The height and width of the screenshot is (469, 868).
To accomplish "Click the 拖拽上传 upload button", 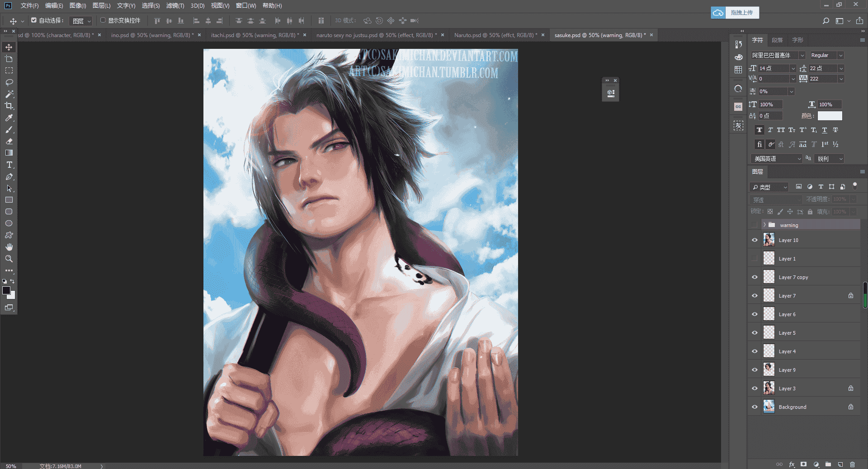I will tap(735, 13).
